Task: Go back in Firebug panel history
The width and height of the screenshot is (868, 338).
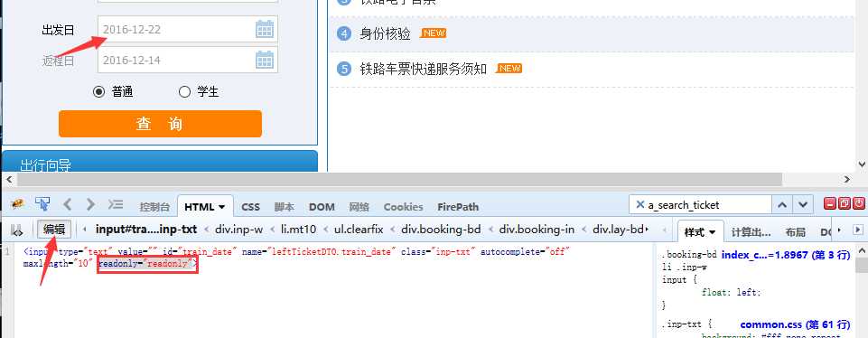Action: click(68, 204)
